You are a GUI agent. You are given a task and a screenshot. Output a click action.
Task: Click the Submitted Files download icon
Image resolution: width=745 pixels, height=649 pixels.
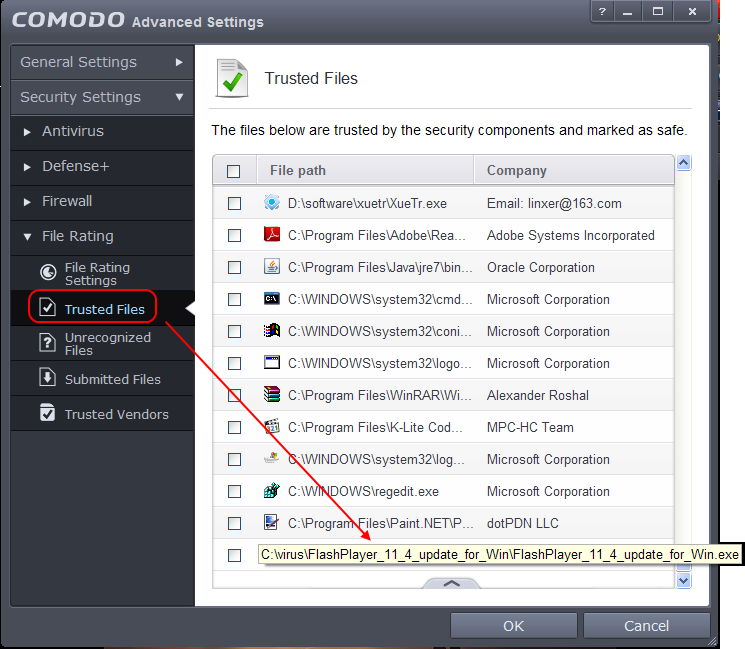click(48, 377)
